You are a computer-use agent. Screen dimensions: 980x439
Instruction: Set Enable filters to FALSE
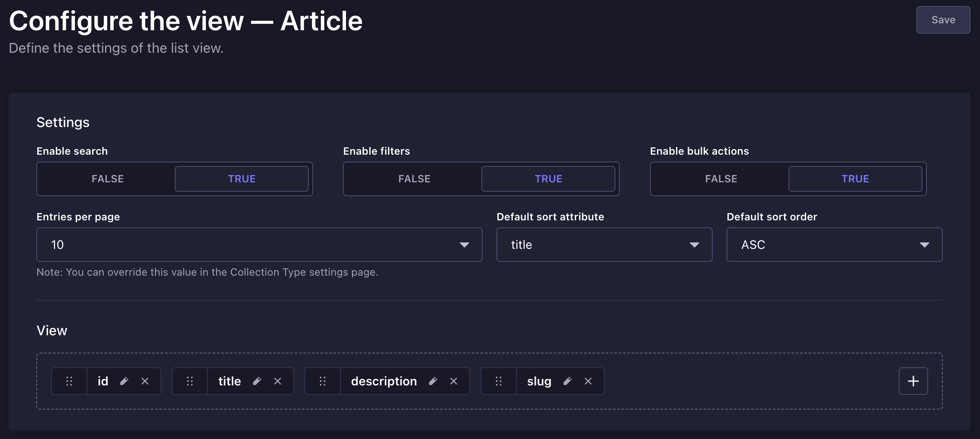(x=414, y=178)
